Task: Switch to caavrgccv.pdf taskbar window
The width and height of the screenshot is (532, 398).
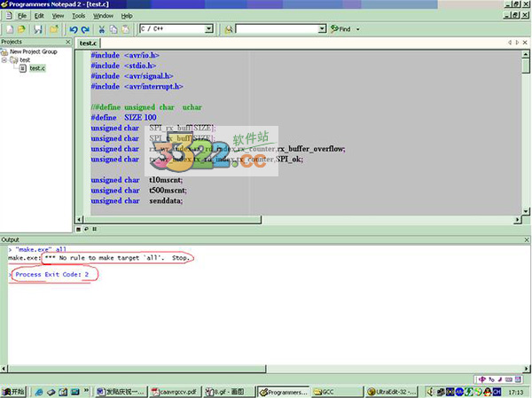Action: [x=176, y=392]
